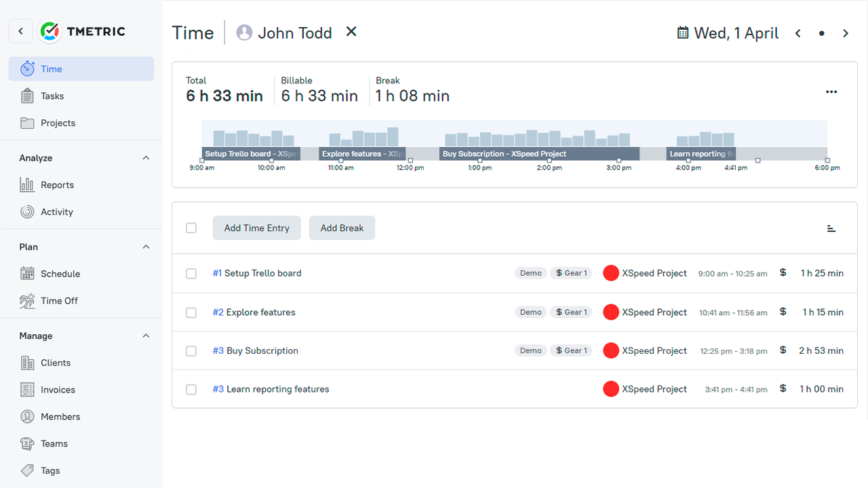Check the checkbox for Explore features entry
This screenshot has height=488, width=868.
[x=191, y=312]
